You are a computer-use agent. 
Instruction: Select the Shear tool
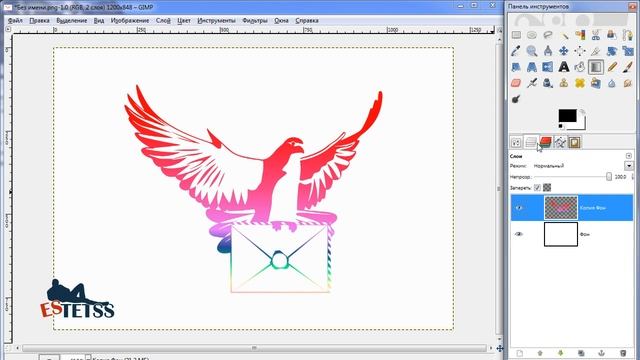(516, 67)
